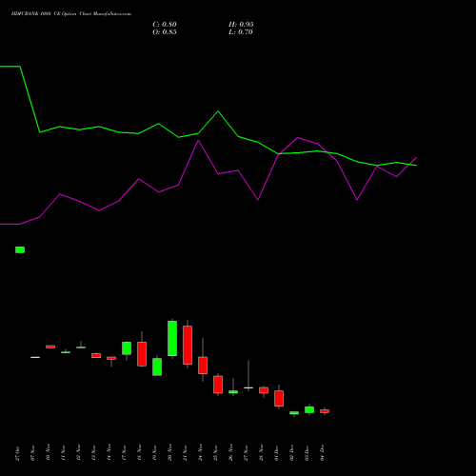The height and width of the screenshot is (476, 476).
Task: Click the small red candlestick on 10 Nov
Action: pos(50,347)
